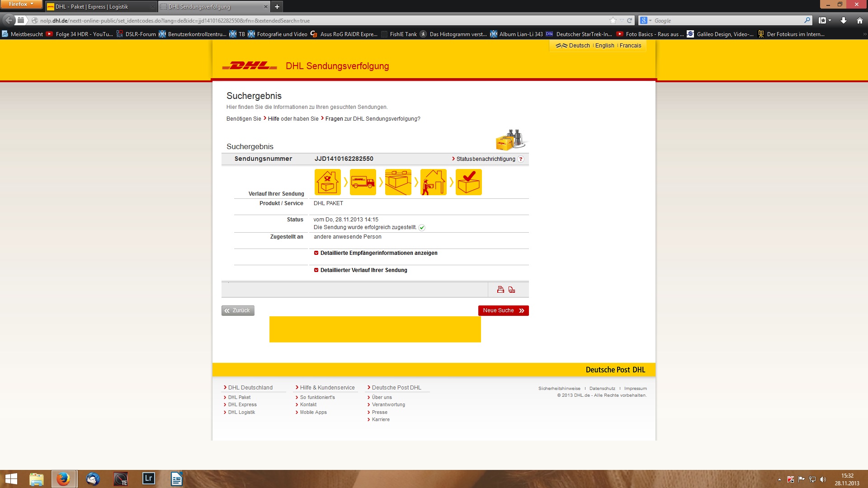
Task: Click the DHL Deutschland footer heading
Action: pos(250,388)
